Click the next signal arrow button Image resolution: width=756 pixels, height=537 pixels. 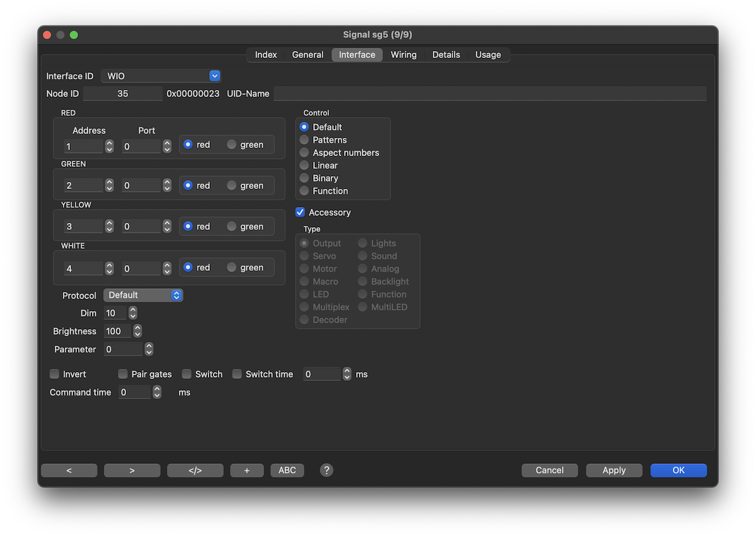pos(132,470)
